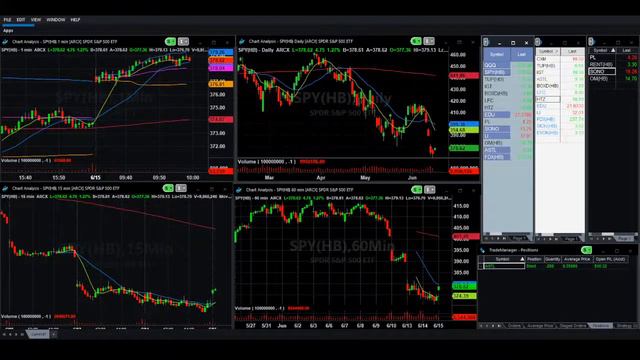The height and width of the screenshot is (360, 640).
Task: Switch to Positions tab in TradeManager
Action: 600,326
